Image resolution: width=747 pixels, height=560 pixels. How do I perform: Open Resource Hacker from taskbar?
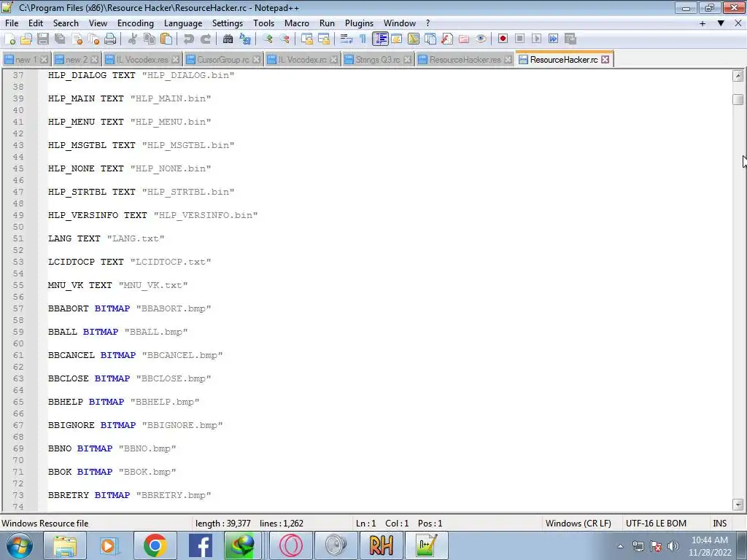point(381,545)
